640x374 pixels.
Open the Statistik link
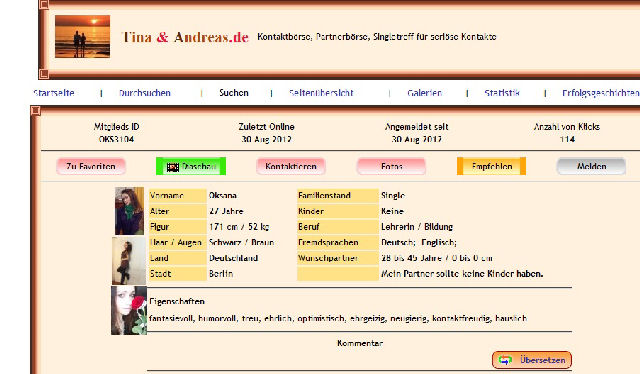coord(502,93)
